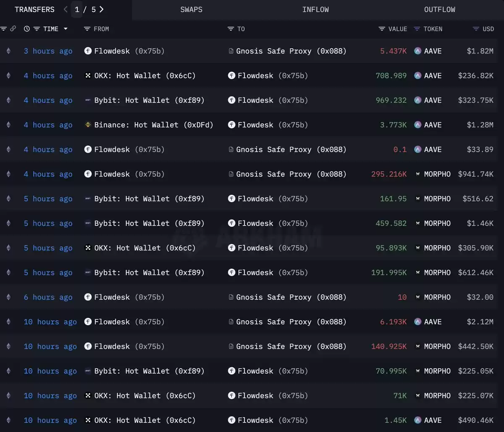Click the OKX logo in the 71K MORPHO row

[88, 395]
